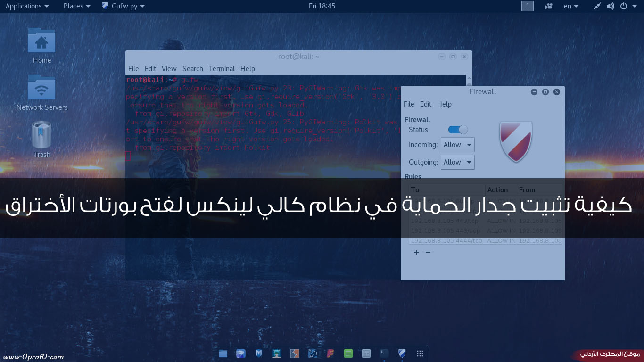Open the Applications menu in top bar

pos(27,6)
